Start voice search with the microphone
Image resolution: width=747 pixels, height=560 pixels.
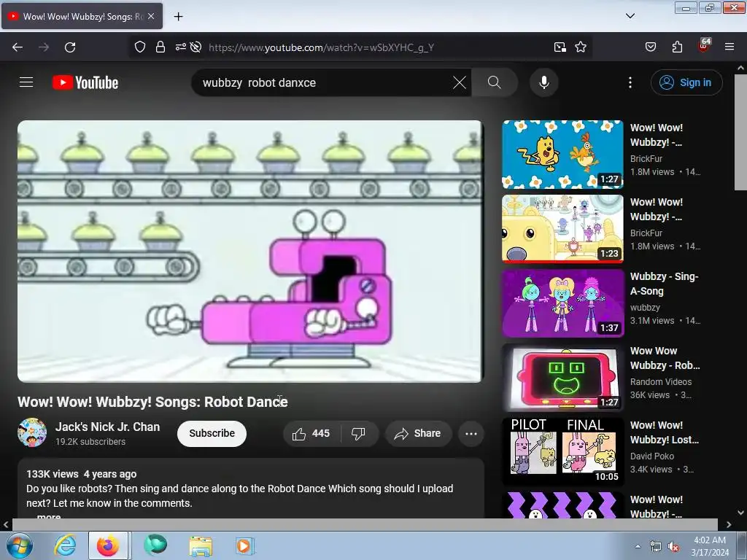point(543,82)
